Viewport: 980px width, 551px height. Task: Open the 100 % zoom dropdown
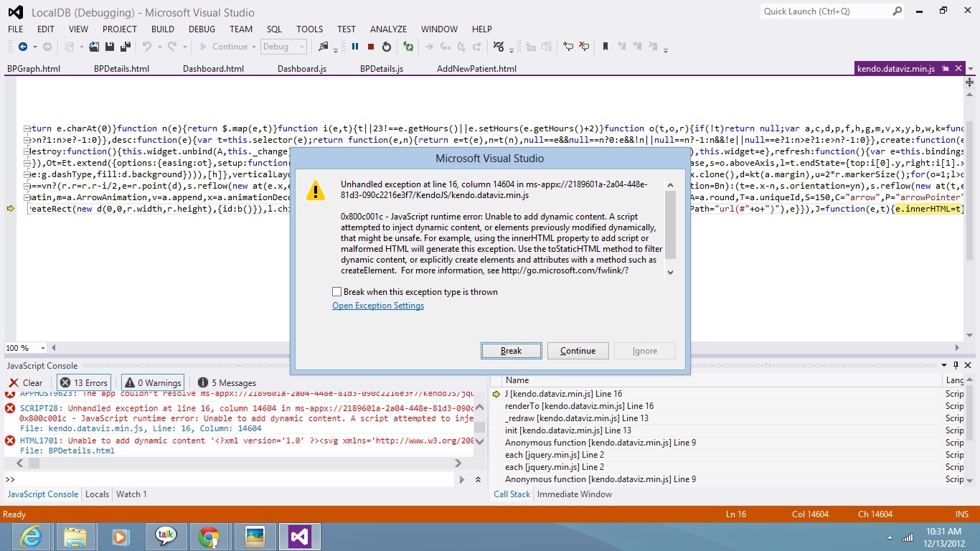click(x=43, y=348)
